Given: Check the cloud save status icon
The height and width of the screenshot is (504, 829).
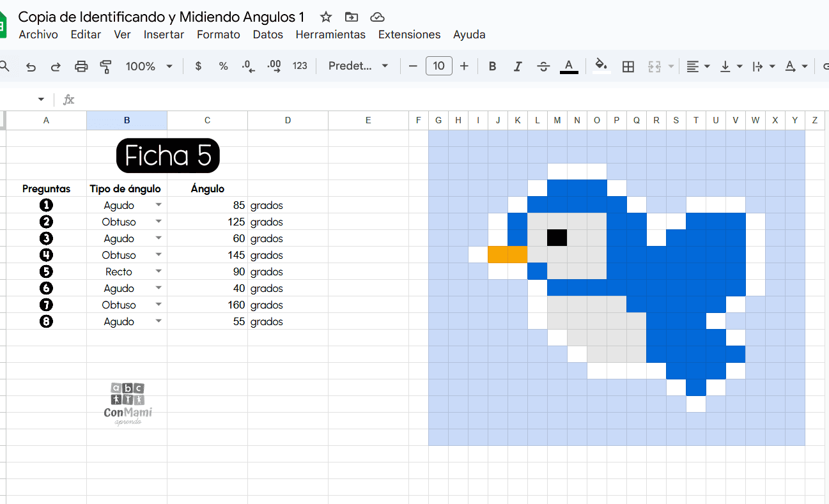Looking at the screenshot, I should (x=378, y=17).
